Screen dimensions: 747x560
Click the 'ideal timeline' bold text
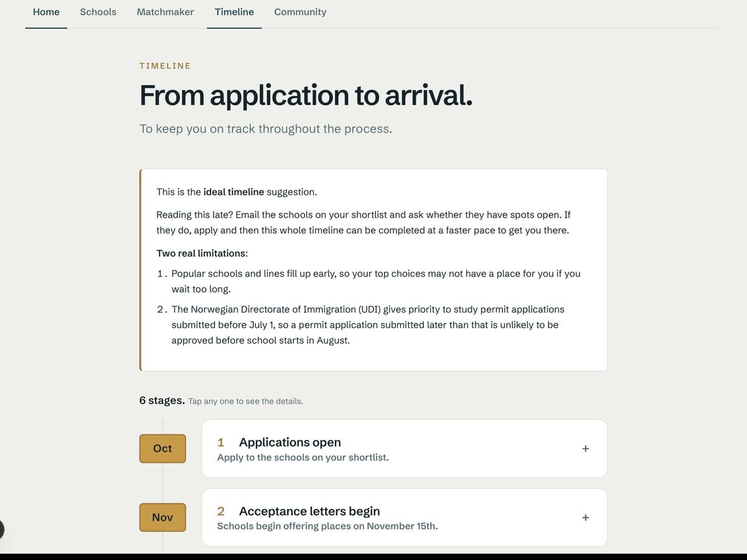coord(233,192)
